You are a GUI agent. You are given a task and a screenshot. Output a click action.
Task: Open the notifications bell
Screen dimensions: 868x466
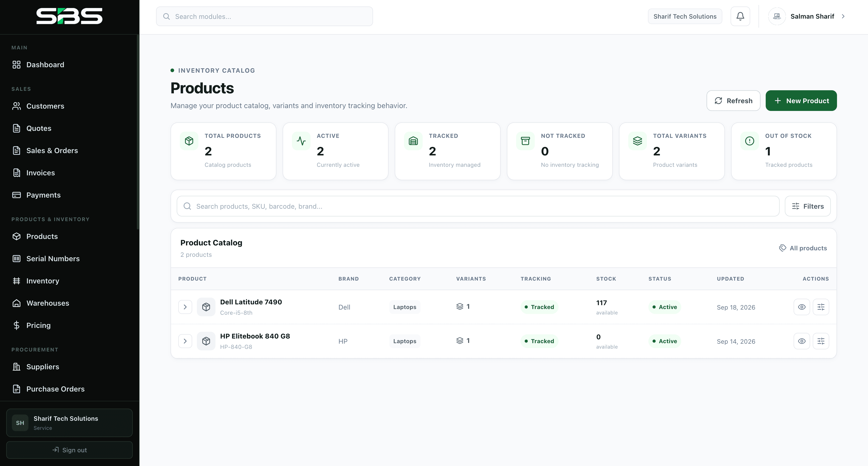[740, 16]
